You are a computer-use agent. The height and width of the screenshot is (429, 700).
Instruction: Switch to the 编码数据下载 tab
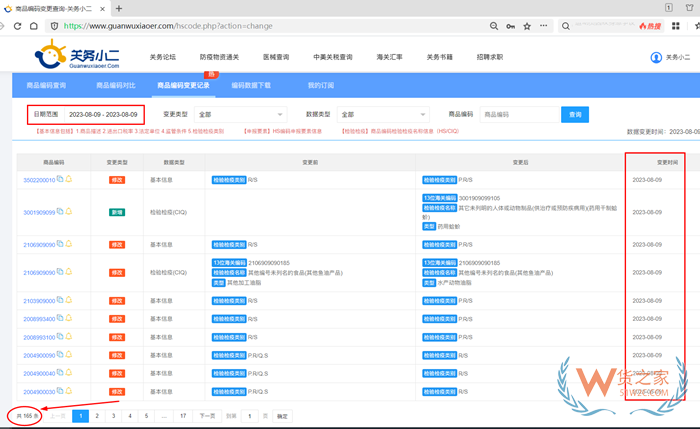pos(251,85)
